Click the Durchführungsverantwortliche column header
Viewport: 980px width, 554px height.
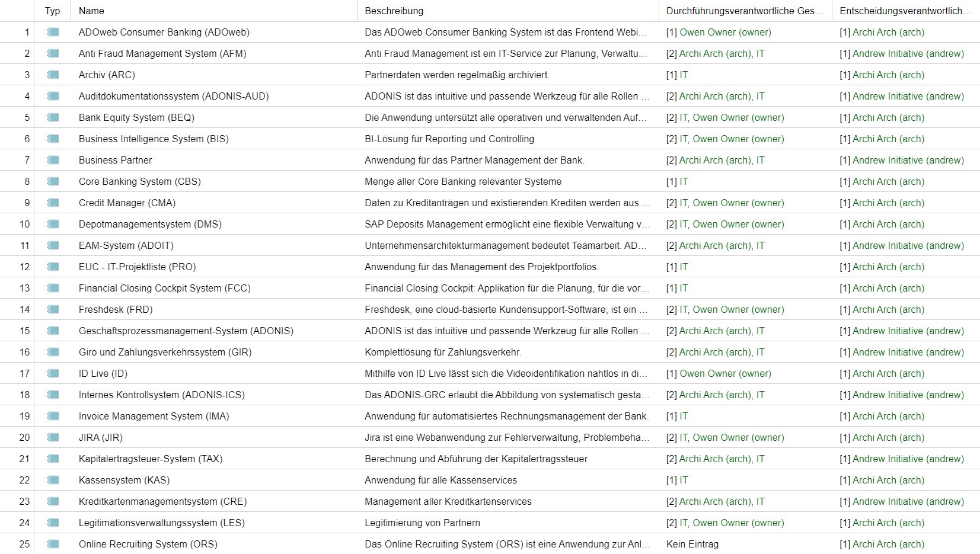click(x=745, y=11)
